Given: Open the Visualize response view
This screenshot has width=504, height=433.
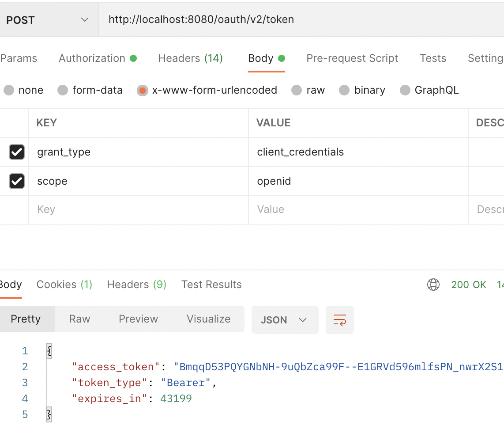Looking at the screenshot, I should click(208, 319).
